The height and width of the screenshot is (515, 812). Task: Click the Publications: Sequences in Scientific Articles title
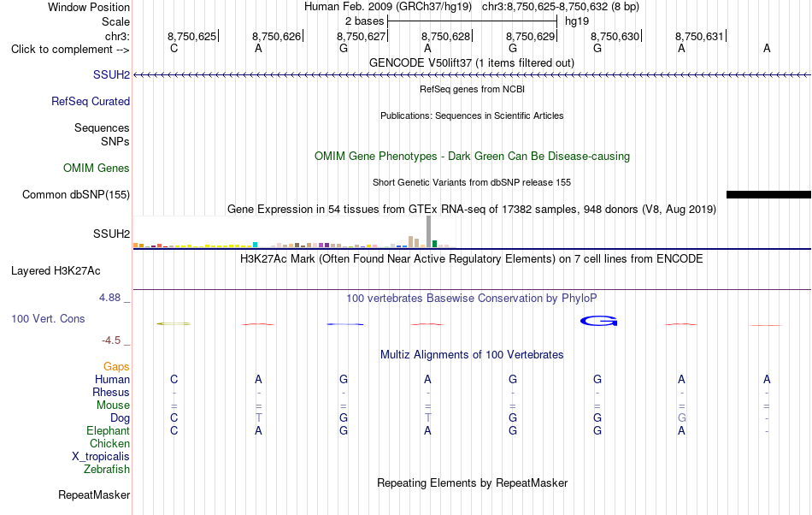tap(472, 115)
